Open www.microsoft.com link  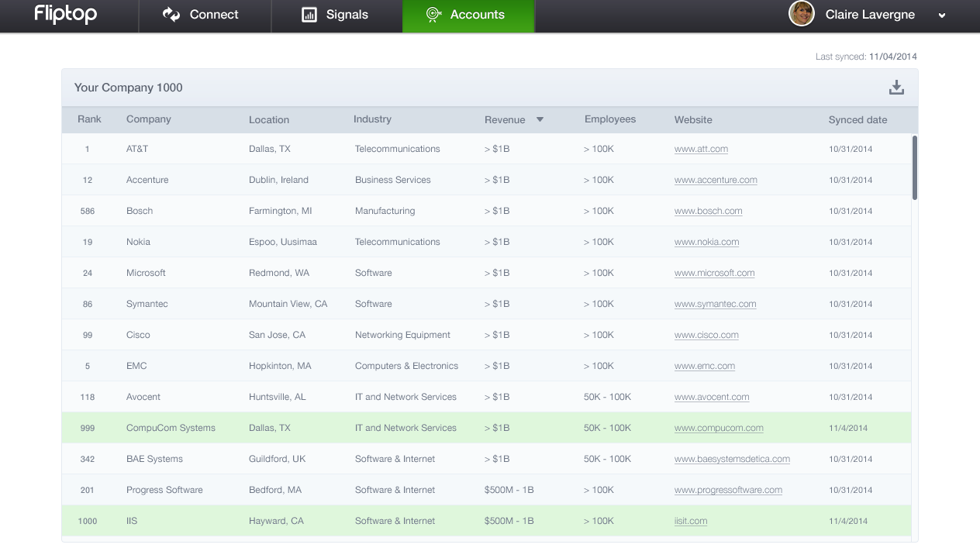point(714,273)
